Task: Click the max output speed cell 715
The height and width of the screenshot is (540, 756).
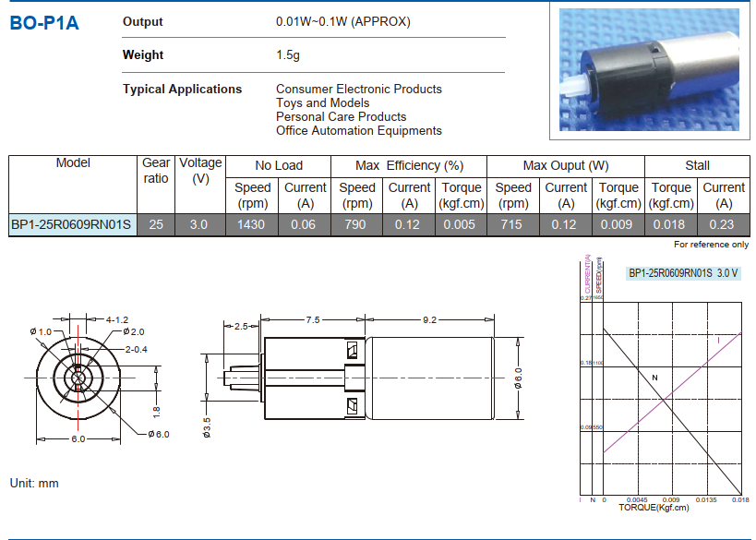Action: click(x=511, y=224)
